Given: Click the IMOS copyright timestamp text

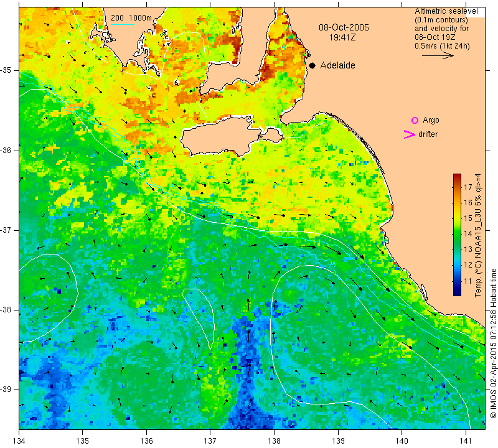Looking at the screenshot, I should coord(493,343).
